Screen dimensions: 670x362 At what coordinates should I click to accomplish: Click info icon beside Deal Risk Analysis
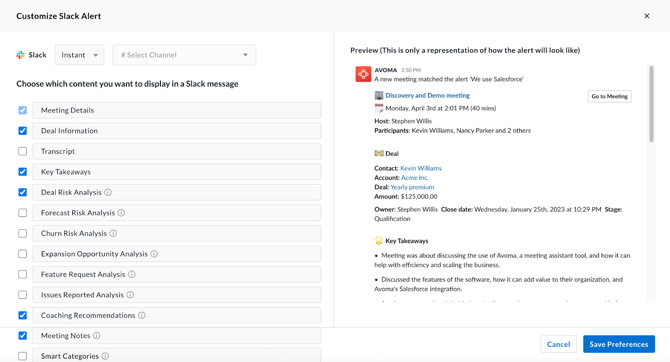108,192
